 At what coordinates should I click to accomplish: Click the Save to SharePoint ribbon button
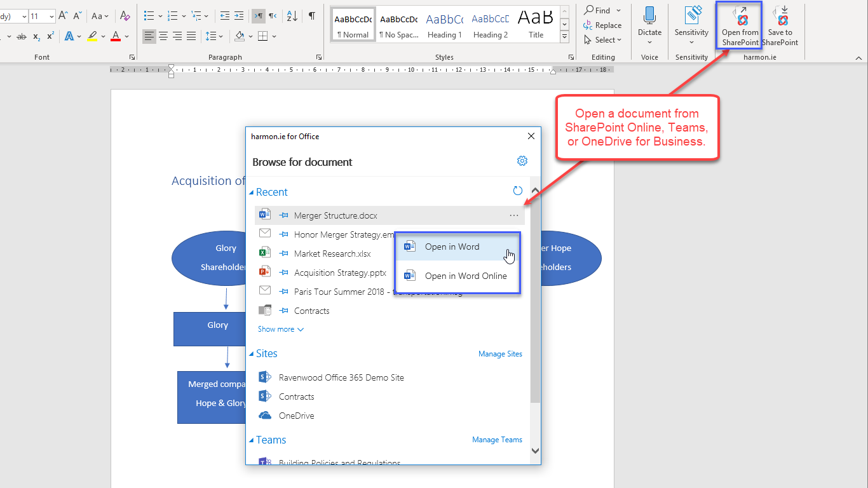pos(780,26)
